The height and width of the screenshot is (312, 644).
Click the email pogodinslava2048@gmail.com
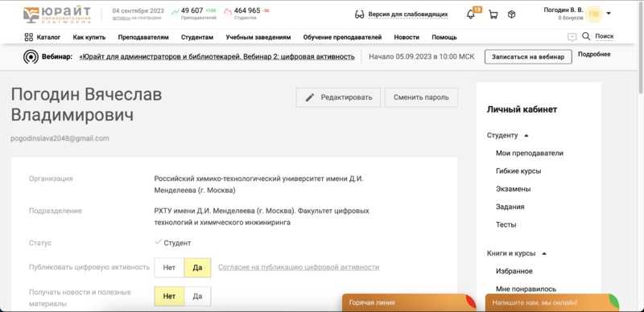click(60, 139)
